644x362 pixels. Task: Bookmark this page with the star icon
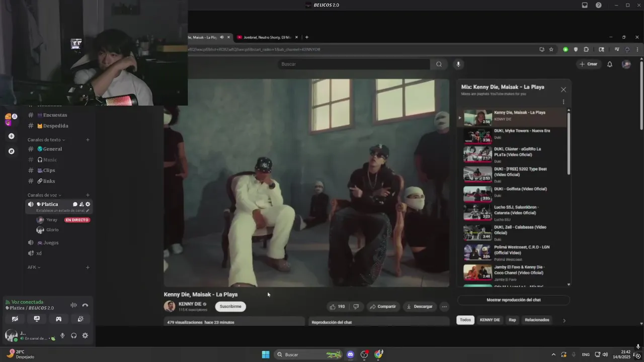click(x=551, y=49)
